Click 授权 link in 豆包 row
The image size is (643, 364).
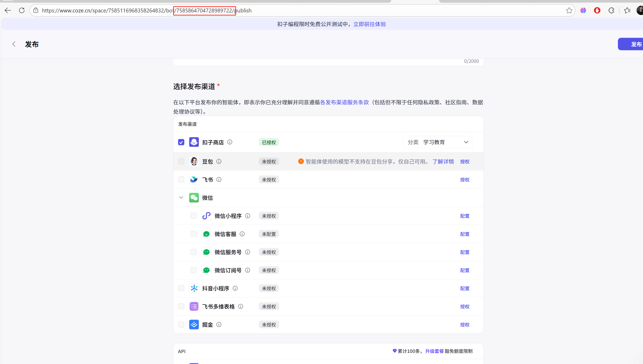click(465, 162)
